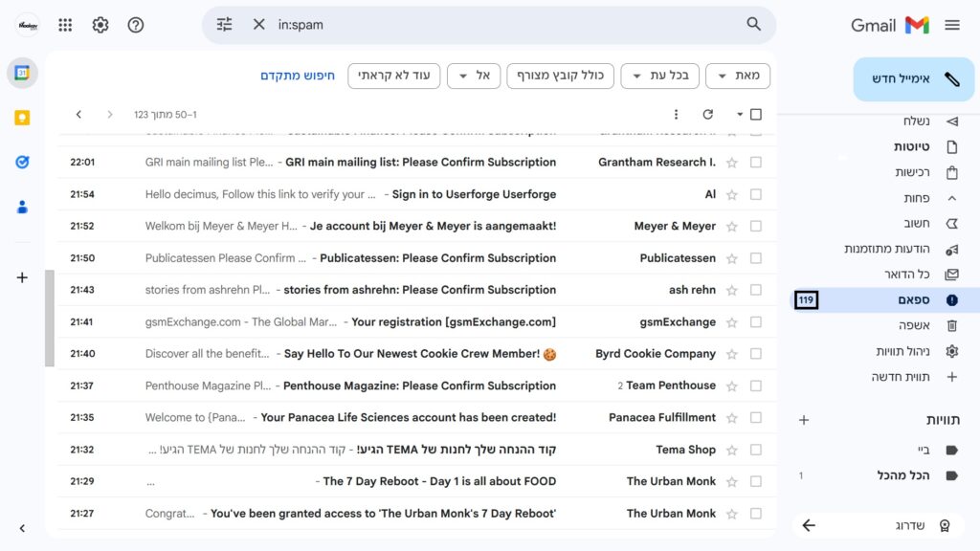The image size is (980, 551).
Task: Click the magnifier search icon
Action: point(754,24)
